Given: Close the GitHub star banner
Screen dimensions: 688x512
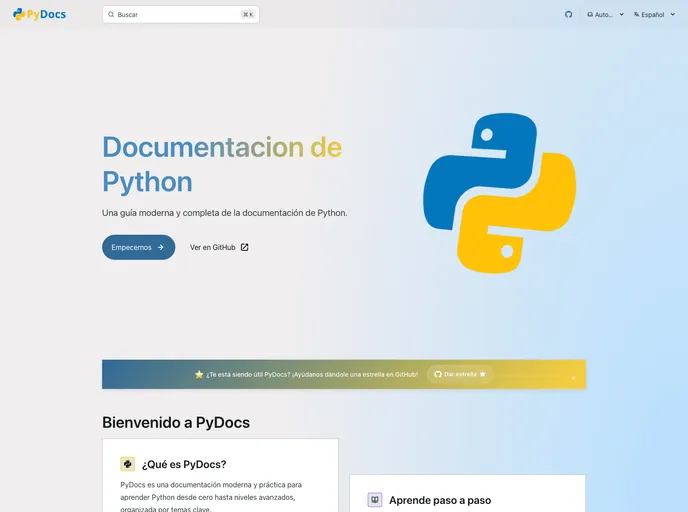Looking at the screenshot, I should (573, 378).
